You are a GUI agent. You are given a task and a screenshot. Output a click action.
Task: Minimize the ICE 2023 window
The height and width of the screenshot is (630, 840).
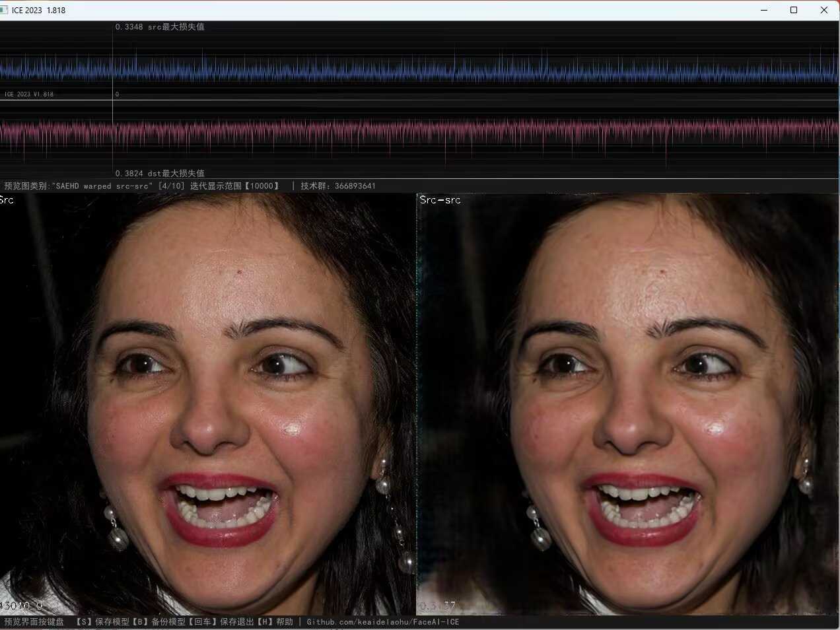764,10
